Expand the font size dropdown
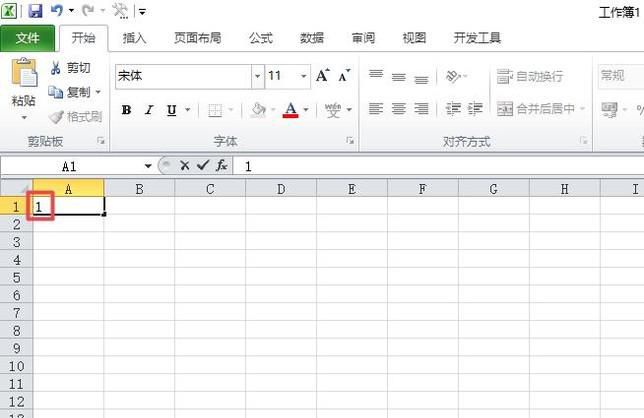 pos(304,76)
